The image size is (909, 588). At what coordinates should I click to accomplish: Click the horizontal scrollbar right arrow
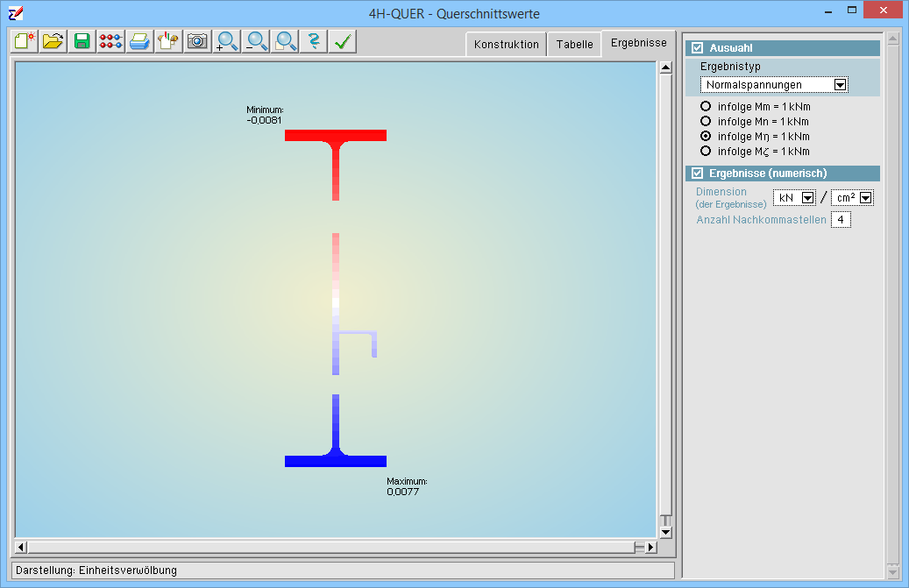click(650, 548)
